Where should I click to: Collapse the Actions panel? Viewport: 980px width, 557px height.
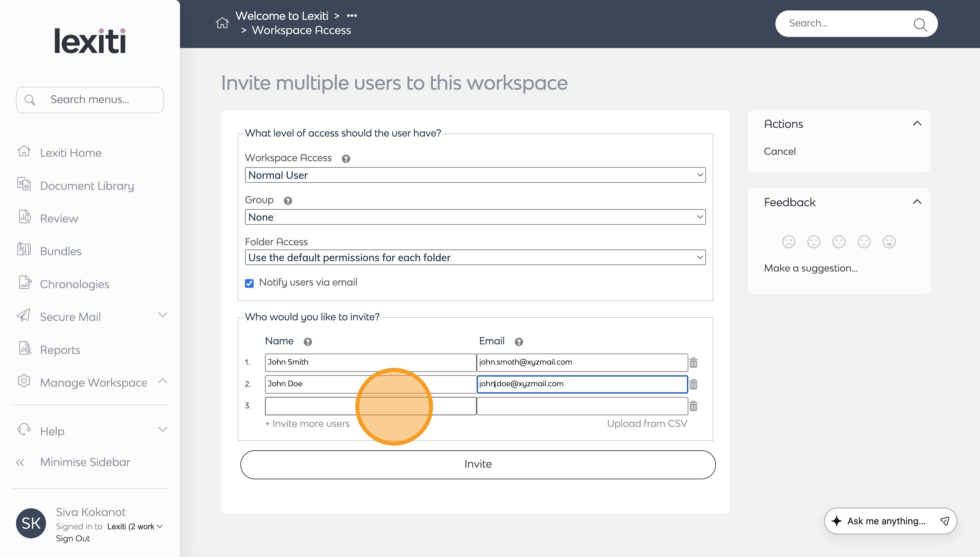pos(917,123)
